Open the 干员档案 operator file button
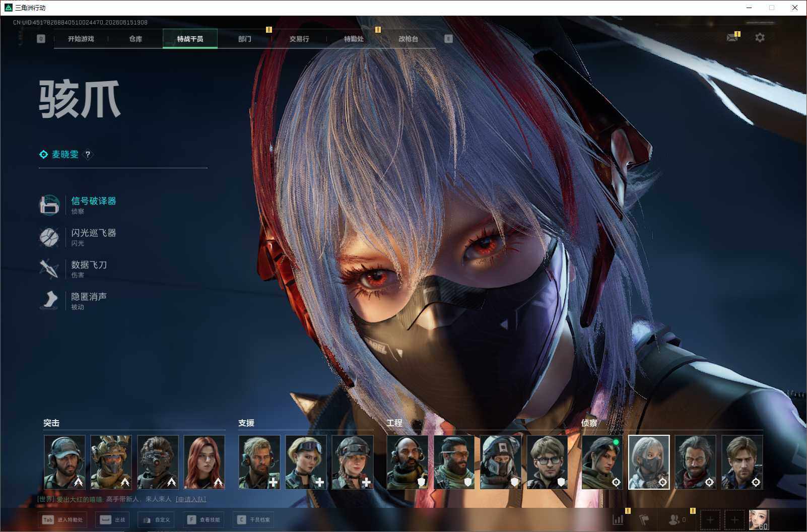The height and width of the screenshot is (532, 807). click(253, 519)
